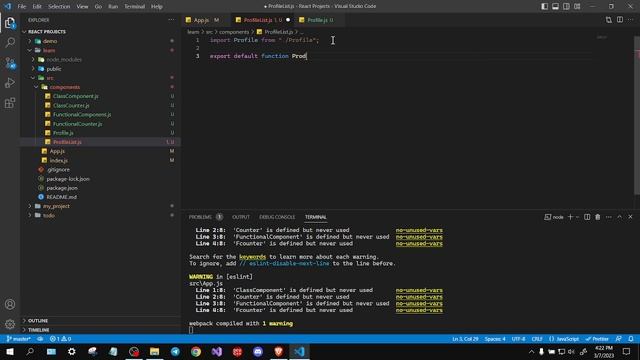Viewport: 640px width, 360px height.
Task: Expand the Timeline section
Action: pos(38,330)
